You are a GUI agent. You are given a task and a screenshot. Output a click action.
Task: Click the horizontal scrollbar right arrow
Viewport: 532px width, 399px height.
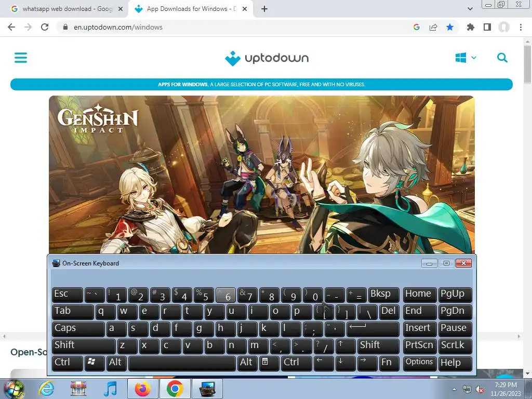pyautogui.click(x=519, y=336)
